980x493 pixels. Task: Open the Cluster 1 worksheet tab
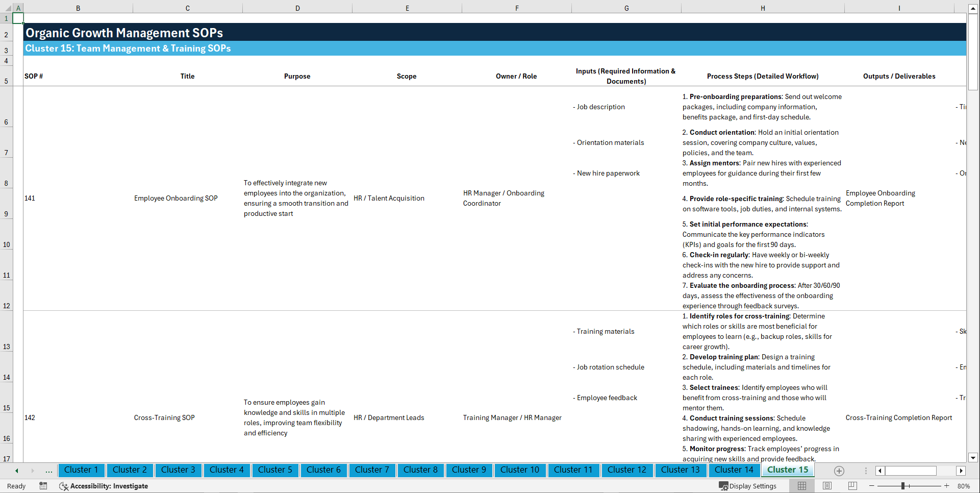[81, 470]
